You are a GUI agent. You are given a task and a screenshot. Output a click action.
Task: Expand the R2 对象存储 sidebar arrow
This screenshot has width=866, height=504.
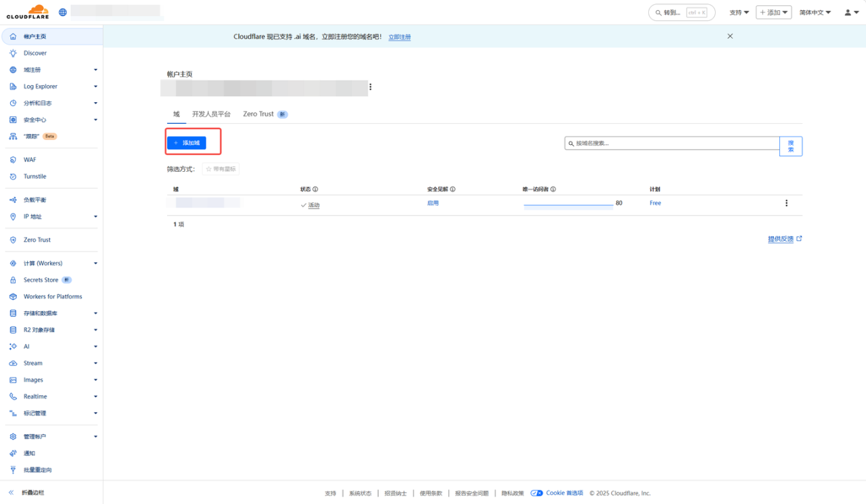tap(95, 330)
